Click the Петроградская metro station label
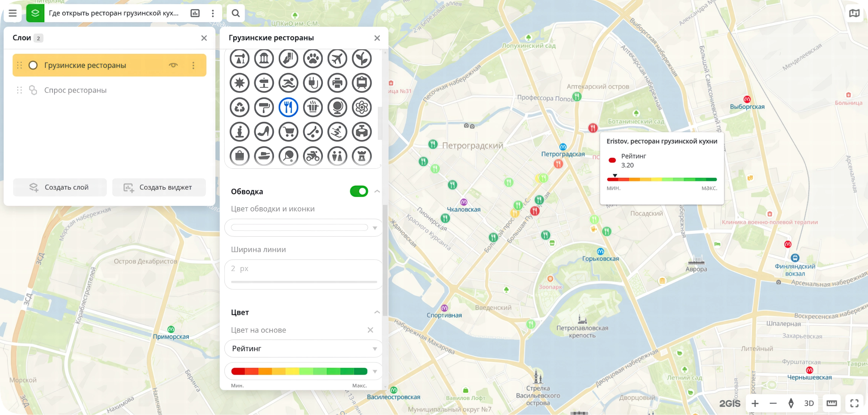The image size is (868, 415). 563,154
